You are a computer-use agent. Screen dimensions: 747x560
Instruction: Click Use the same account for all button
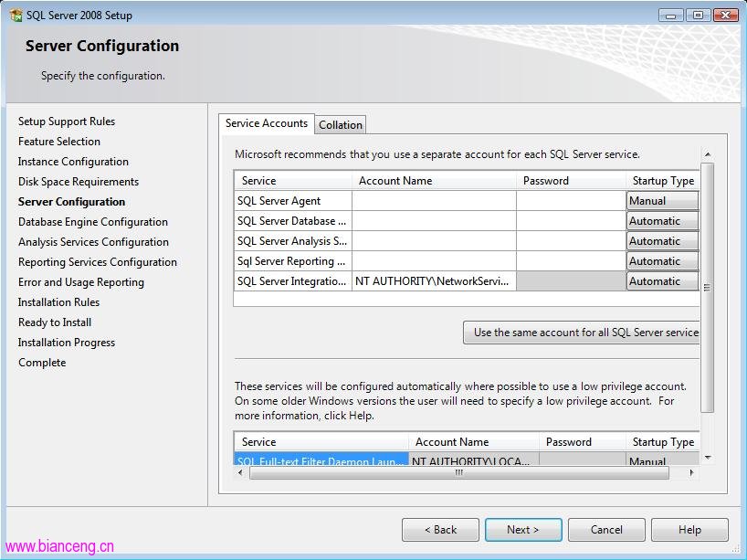pyautogui.click(x=581, y=333)
